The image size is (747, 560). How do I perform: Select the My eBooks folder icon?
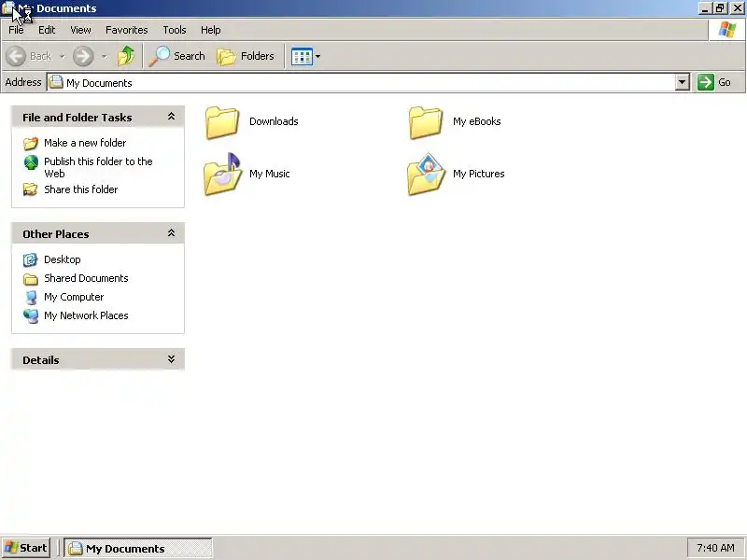[x=426, y=122]
